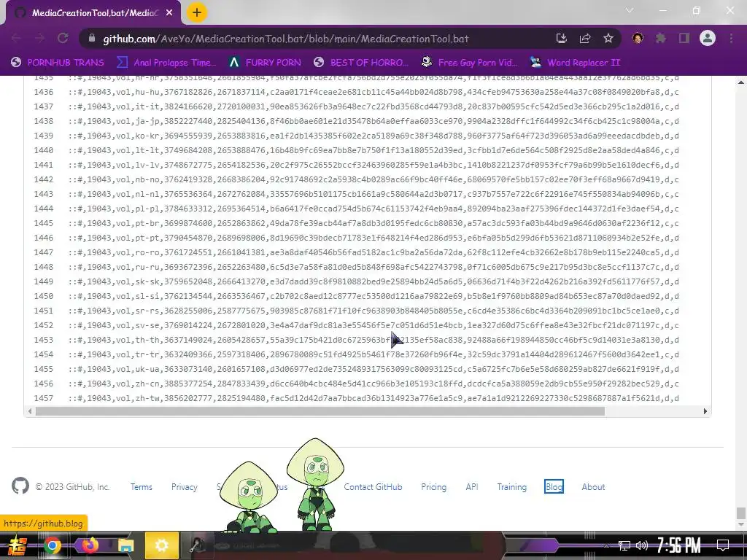Reload the GitHub page

63,39
